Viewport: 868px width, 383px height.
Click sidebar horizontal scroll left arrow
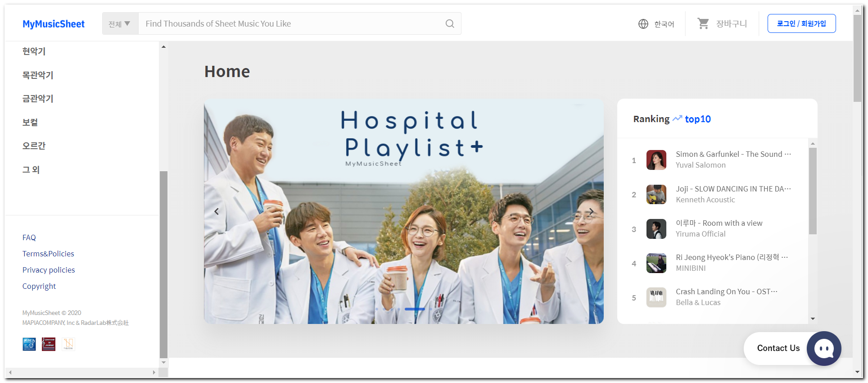point(10,373)
